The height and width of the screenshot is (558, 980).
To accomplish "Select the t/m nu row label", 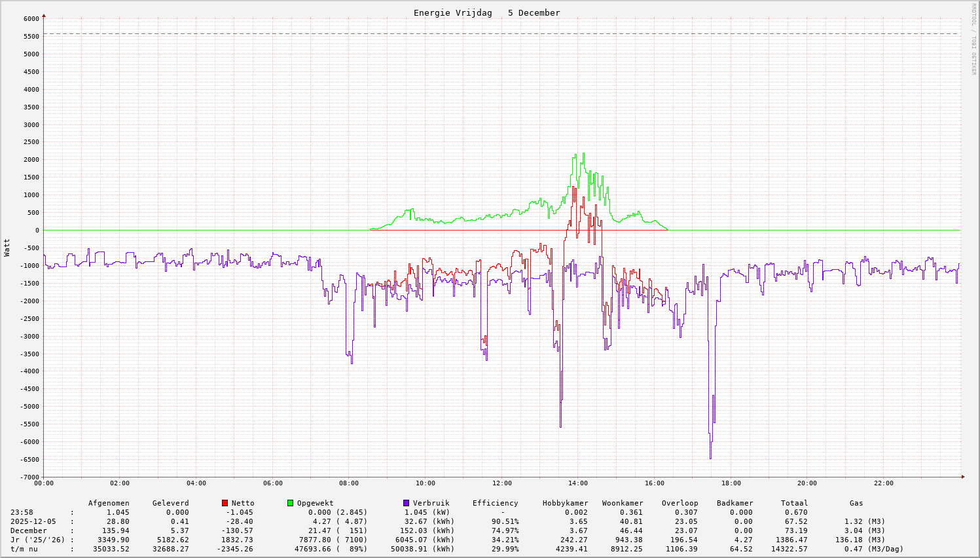I will [24, 549].
